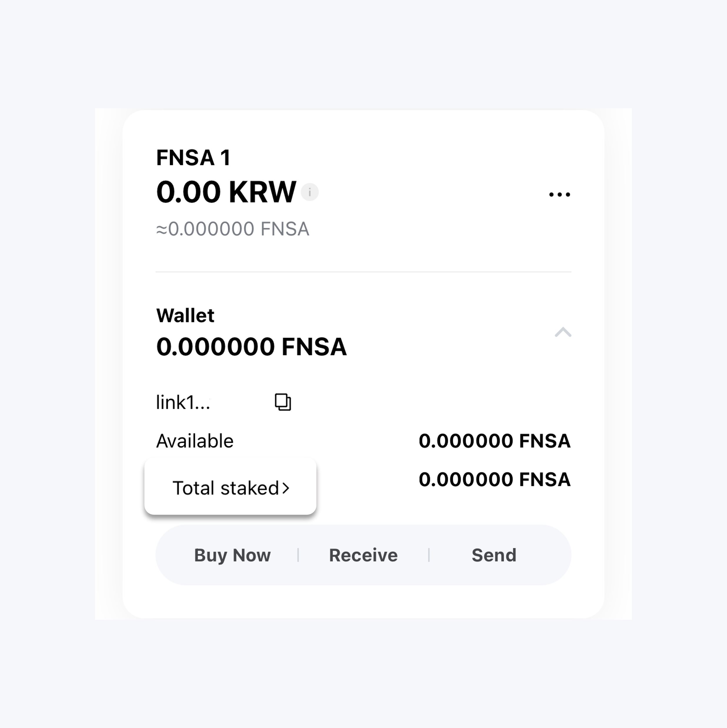This screenshot has height=728, width=727.
Task: Click the Total staked 0.000000 FNSA amount
Action: point(494,479)
